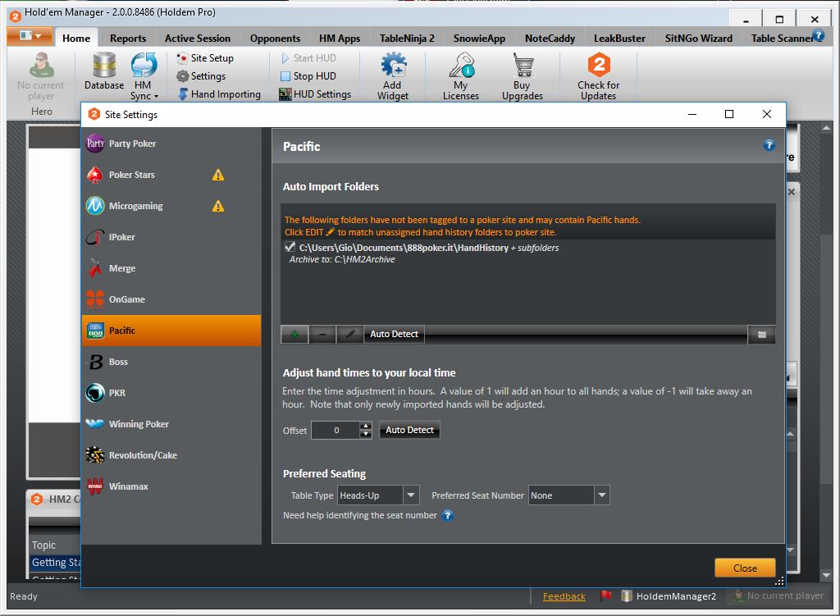Decrease the Offset value with down arrow
This screenshot has width=840, height=616.
[x=366, y=435]
